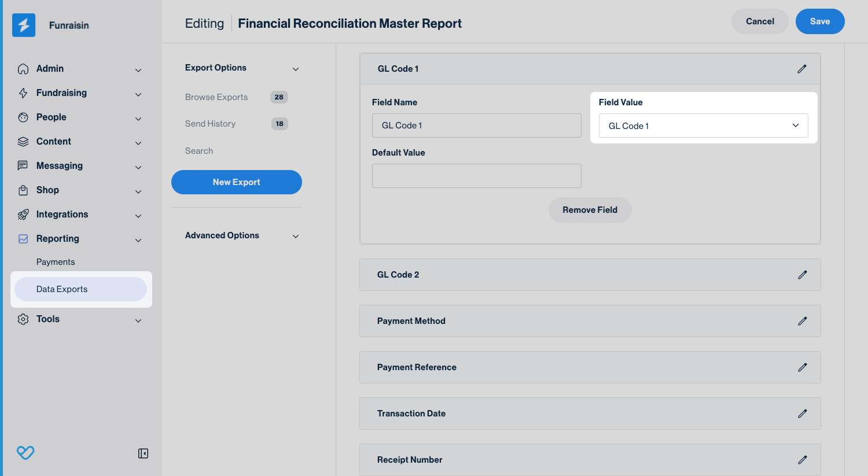Click the pencil icon for Payment Reference
This screenshot has width=868, height=476.
(x=802, y=367)
